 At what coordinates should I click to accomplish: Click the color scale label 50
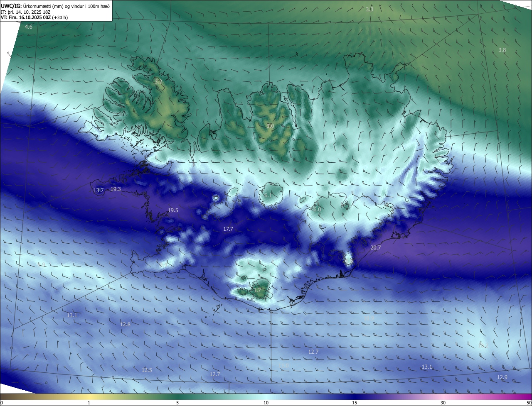tap(529, 403)
